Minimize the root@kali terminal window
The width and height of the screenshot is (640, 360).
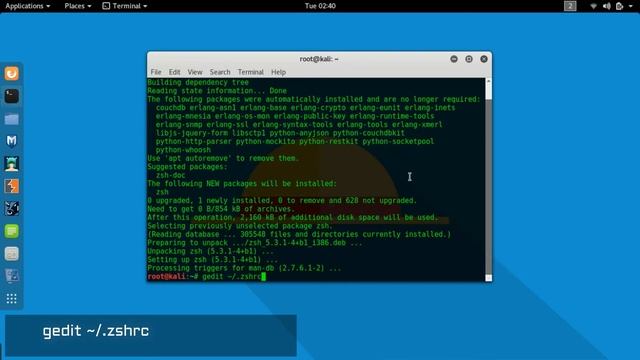(454, 59)
